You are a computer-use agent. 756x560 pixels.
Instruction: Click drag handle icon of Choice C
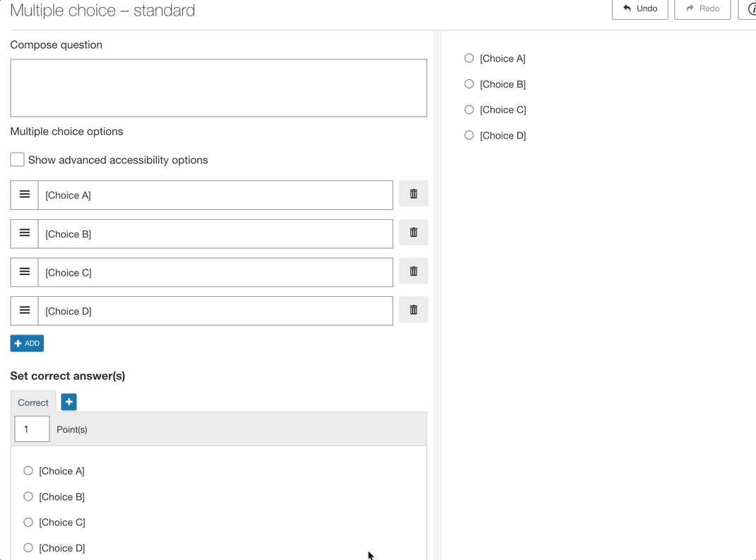(25, 272)
